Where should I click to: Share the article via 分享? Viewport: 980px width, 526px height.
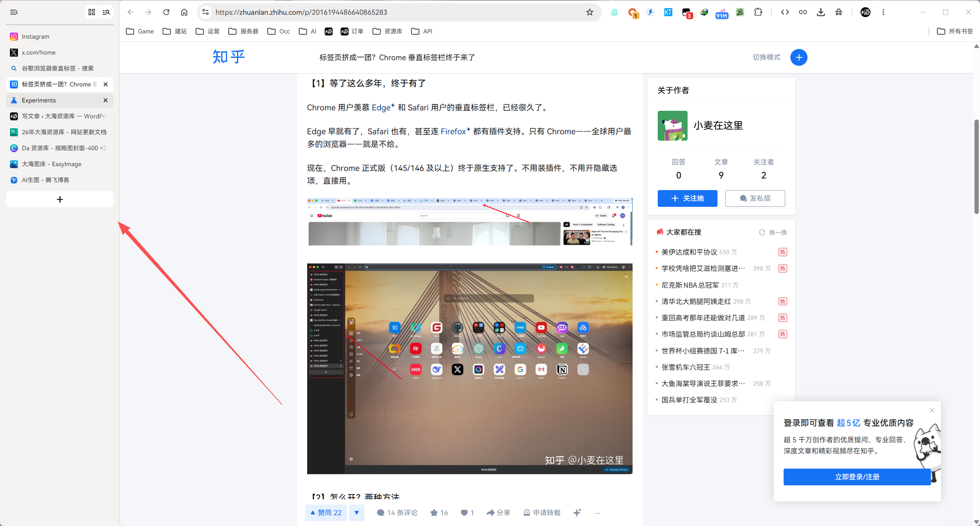tap(498, 513)
